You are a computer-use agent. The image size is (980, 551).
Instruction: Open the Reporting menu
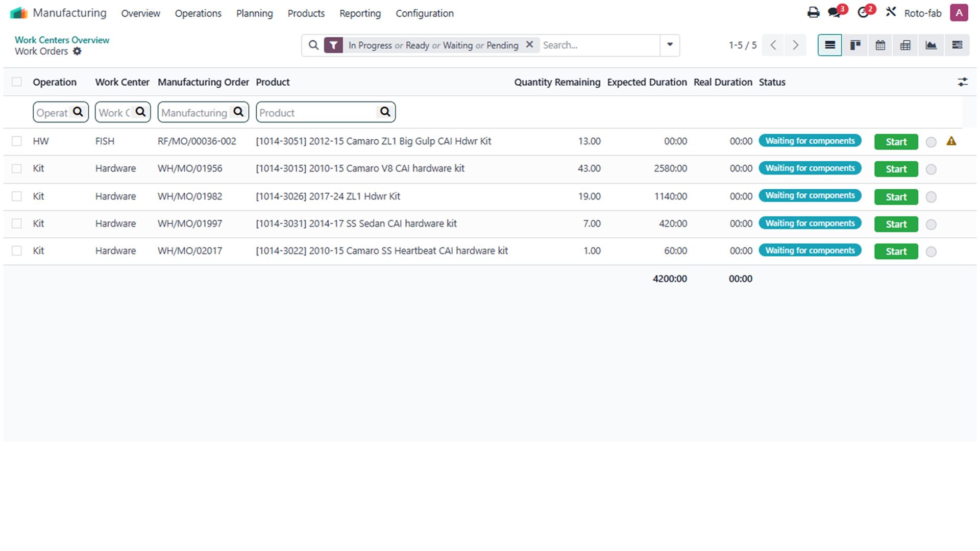point(360,13)
